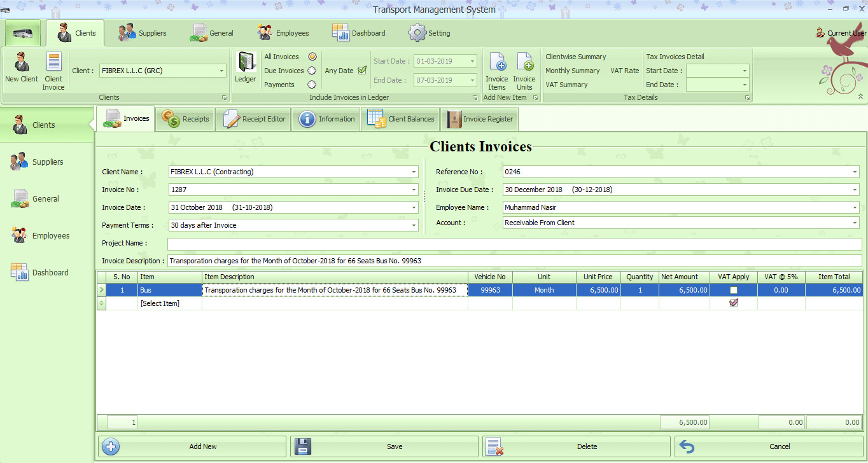Open Clients group dialog launcher
868x463 pixels.
[x=224, y=98]
